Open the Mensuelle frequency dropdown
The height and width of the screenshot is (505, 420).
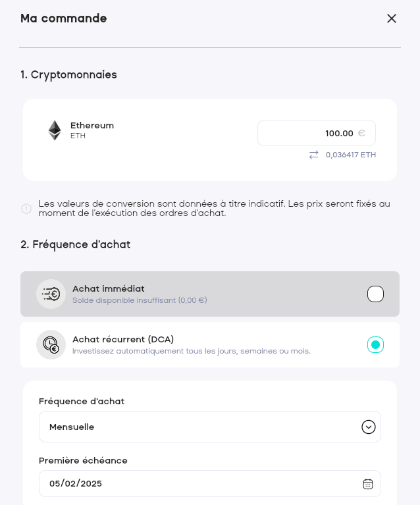(x=197, y=427)
